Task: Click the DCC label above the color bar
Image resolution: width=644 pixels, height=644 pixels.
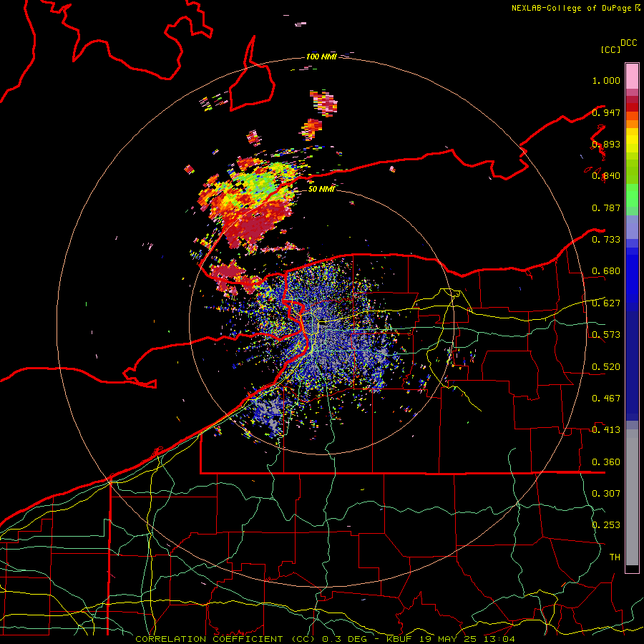Action: [629, 43]
